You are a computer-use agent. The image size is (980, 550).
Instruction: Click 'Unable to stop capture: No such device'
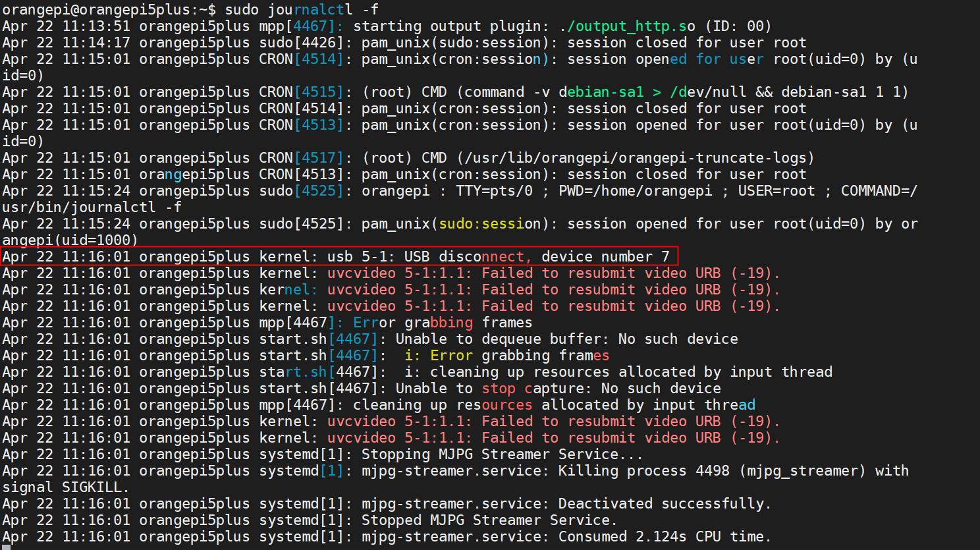tap(558, 389)
